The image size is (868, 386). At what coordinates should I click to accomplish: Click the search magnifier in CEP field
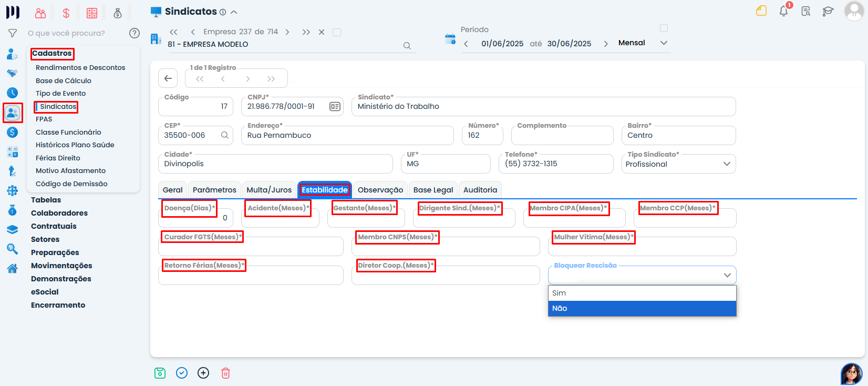(x=225, y=135)
